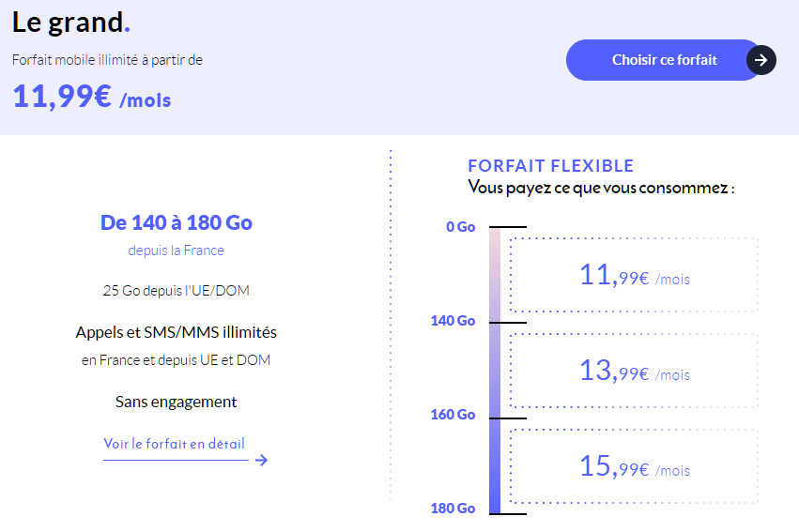The width and height of the screenshot is (799, 532).
Task: Select the 13,99€ /mois price tier box
Action: [x=634, y=371]
